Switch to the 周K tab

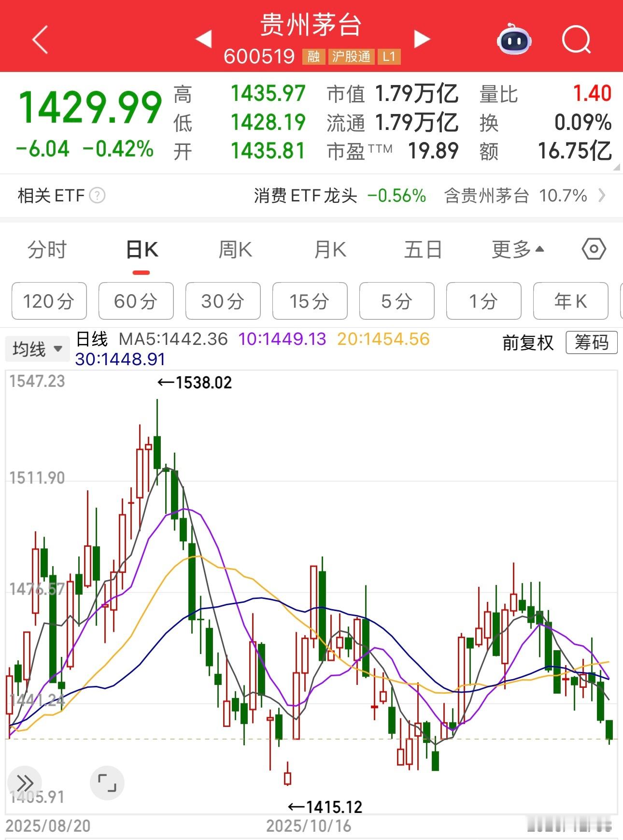(235, 250)
